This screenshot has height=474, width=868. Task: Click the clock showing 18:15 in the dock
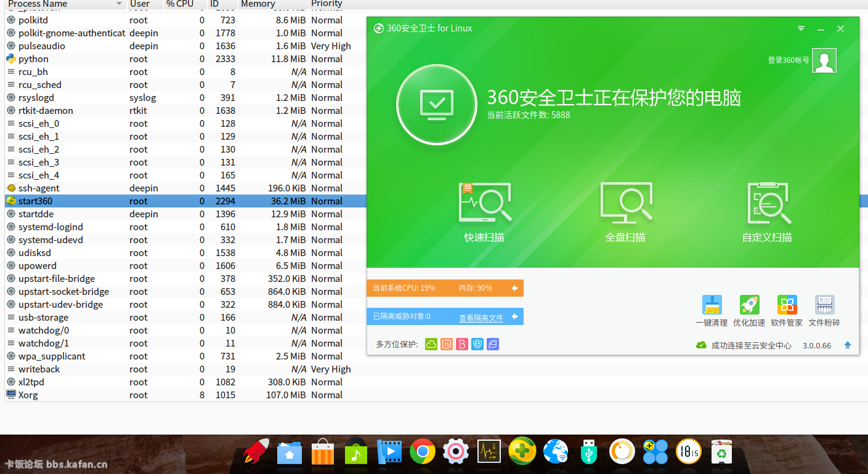(689, 452)
